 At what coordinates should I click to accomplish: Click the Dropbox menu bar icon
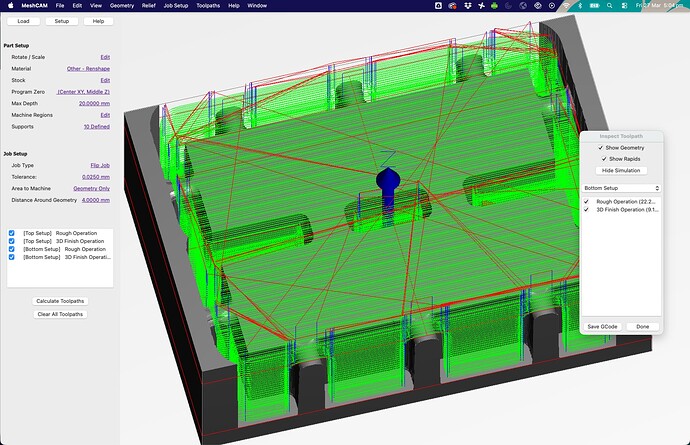(467, 6)
